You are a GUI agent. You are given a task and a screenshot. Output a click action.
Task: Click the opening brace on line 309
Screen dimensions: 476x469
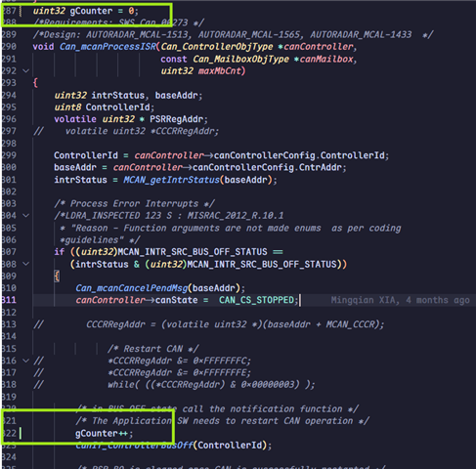pyautogui.click(x=57, y=277)
